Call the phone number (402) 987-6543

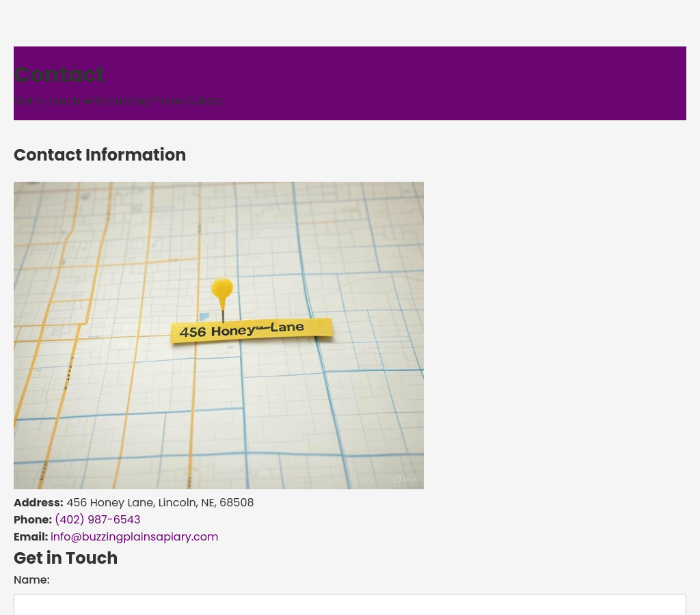tap(97, 520)
